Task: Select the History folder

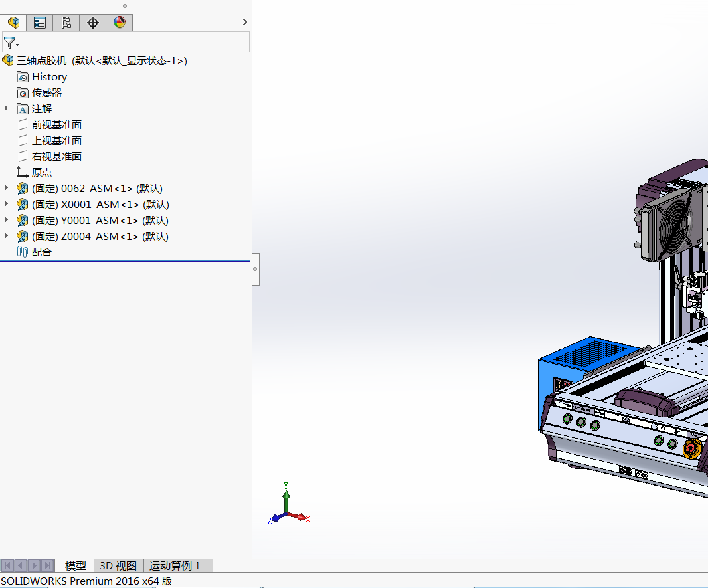Action: pos(50,77)
